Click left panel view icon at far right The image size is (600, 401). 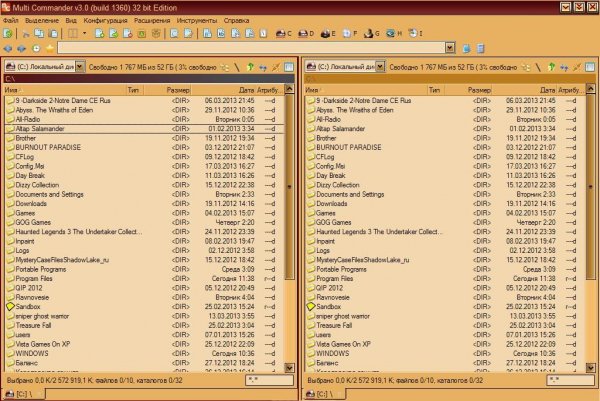pos(289,67)
